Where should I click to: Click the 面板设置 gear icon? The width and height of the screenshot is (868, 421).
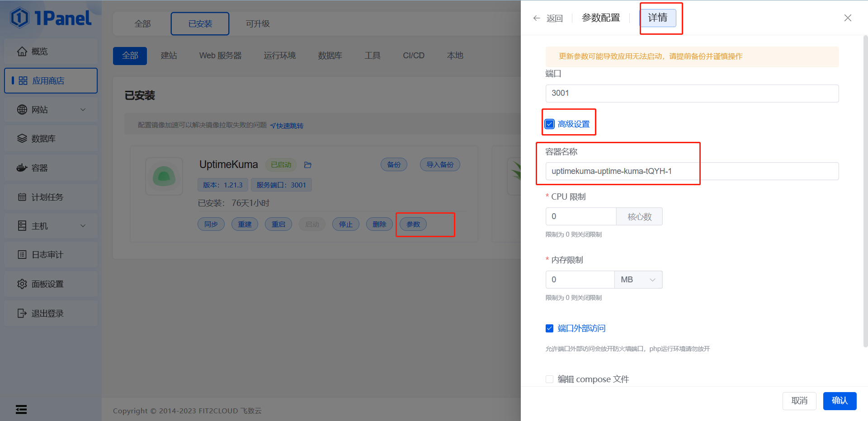click(22, 284)
